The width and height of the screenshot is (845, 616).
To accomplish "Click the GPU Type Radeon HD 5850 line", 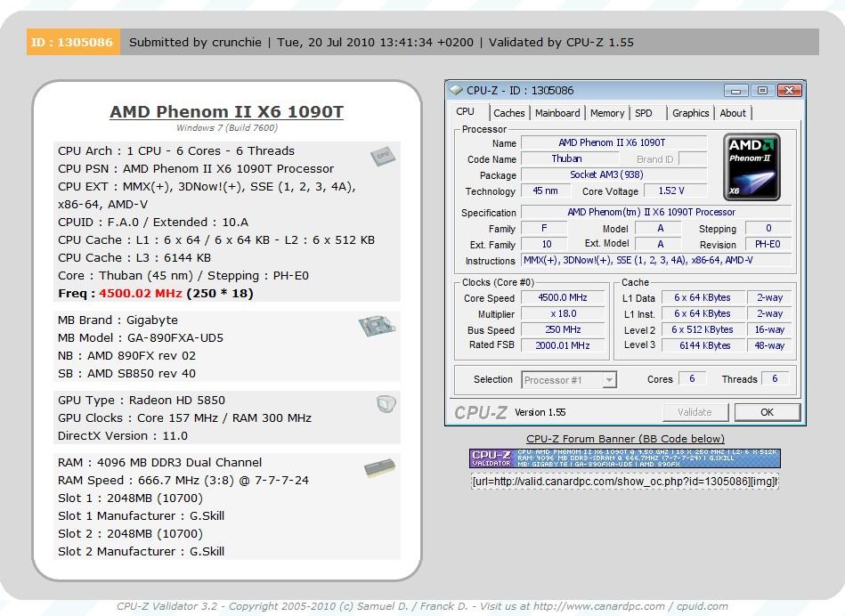I will tap(142, 401).
